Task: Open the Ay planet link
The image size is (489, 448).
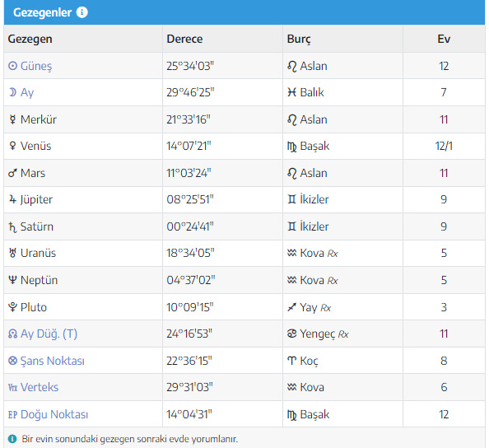Action: point(27,93)
